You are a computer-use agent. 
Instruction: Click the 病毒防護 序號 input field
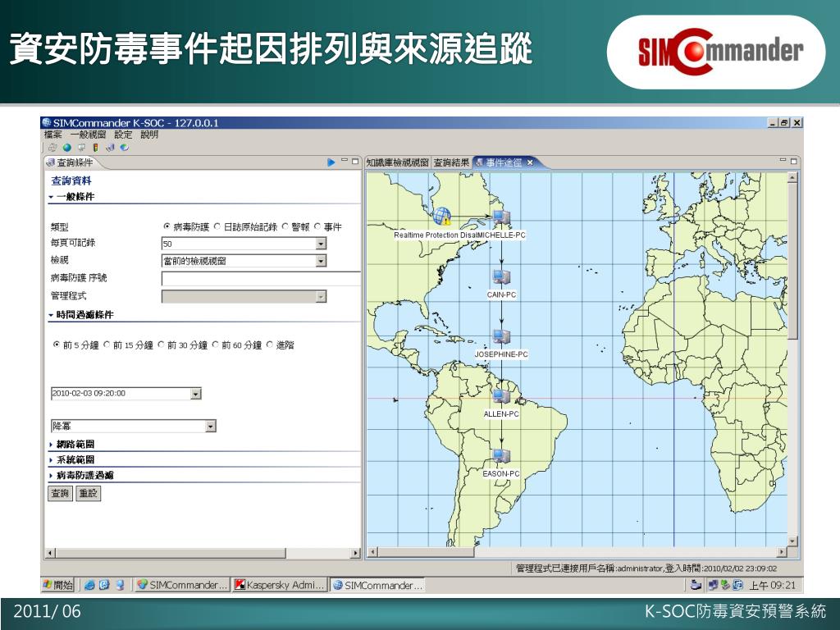click(261, 279)
